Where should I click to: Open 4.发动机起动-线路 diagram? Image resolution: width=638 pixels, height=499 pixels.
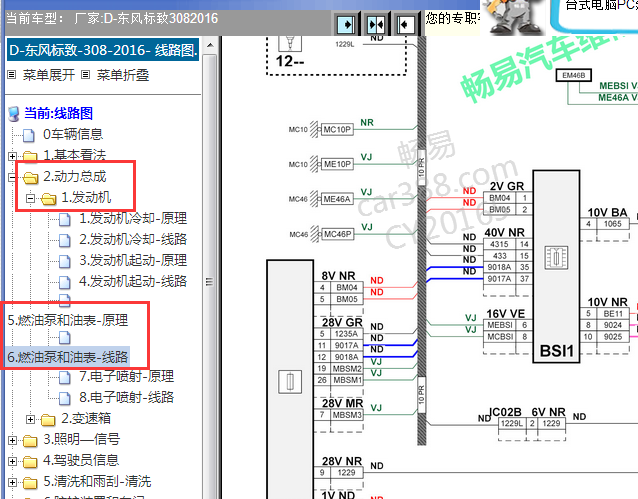tap(133, 281)
